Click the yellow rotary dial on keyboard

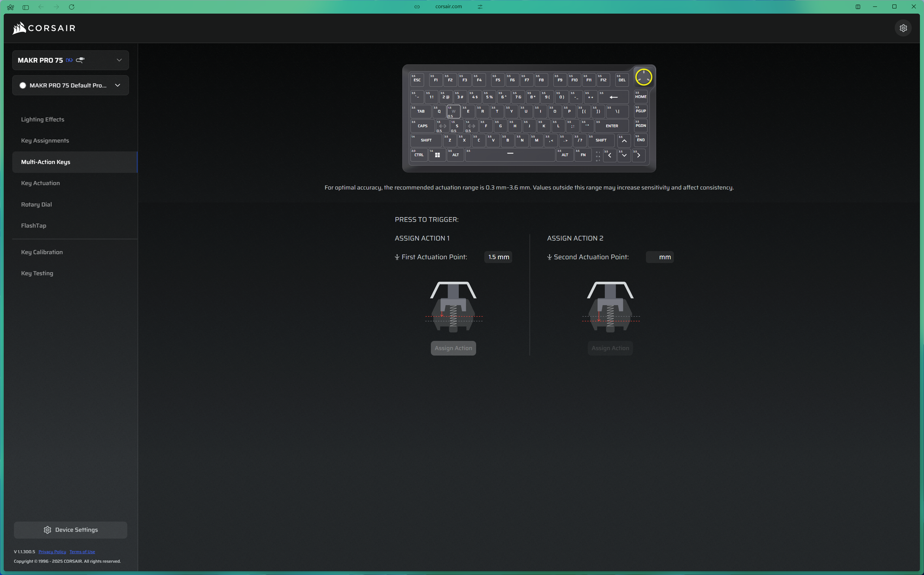(643, 77)
